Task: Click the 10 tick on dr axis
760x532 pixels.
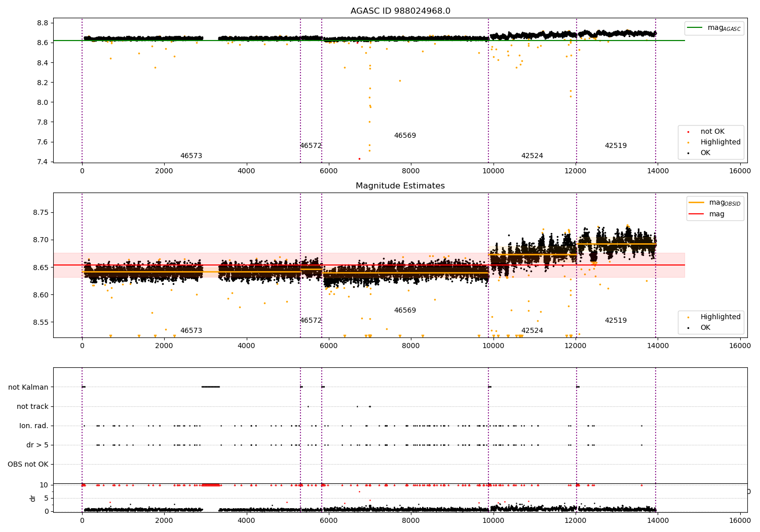Action: [x=44, y=485]
